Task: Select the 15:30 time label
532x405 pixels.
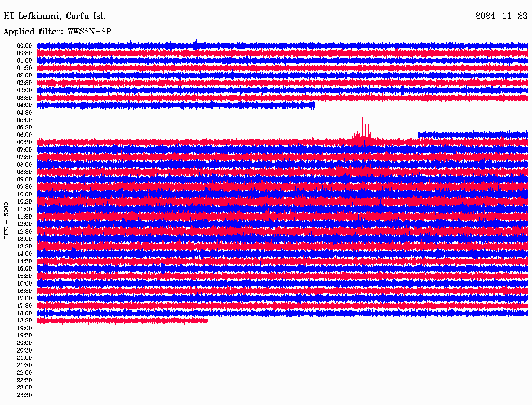Action: click(x=24, y=276)
